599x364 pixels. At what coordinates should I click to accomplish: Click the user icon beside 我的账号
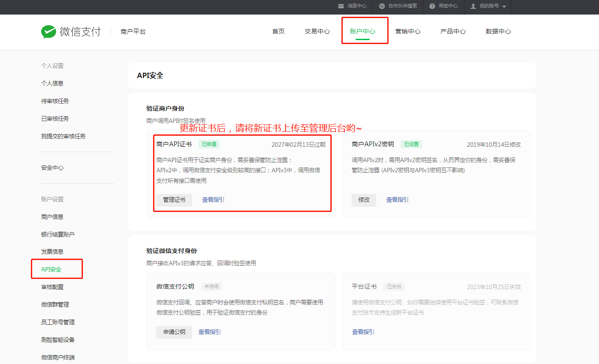click(x=473, y=6)
